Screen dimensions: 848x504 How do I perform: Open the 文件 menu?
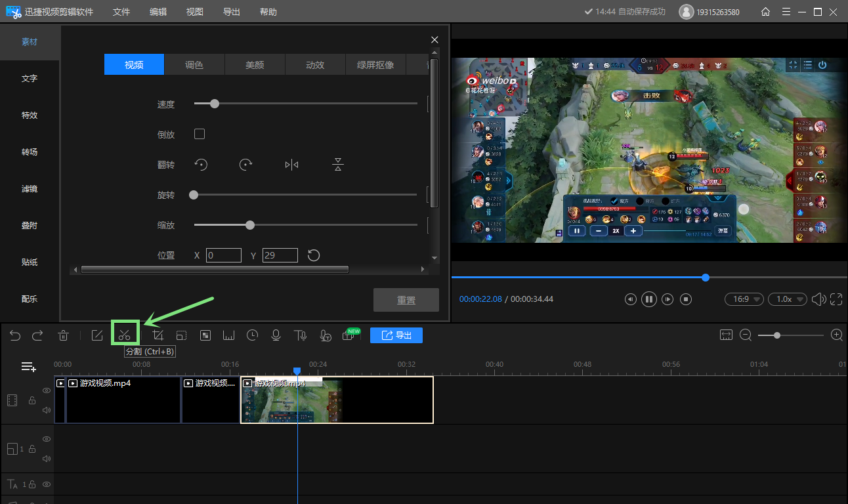pyautogui.click(x=121, y=12)
